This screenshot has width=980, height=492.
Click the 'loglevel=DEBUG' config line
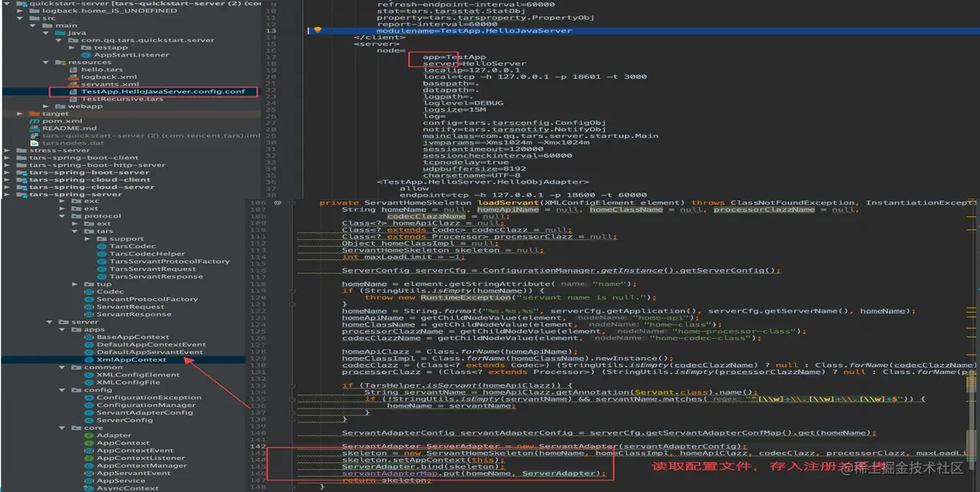point(463,103)
